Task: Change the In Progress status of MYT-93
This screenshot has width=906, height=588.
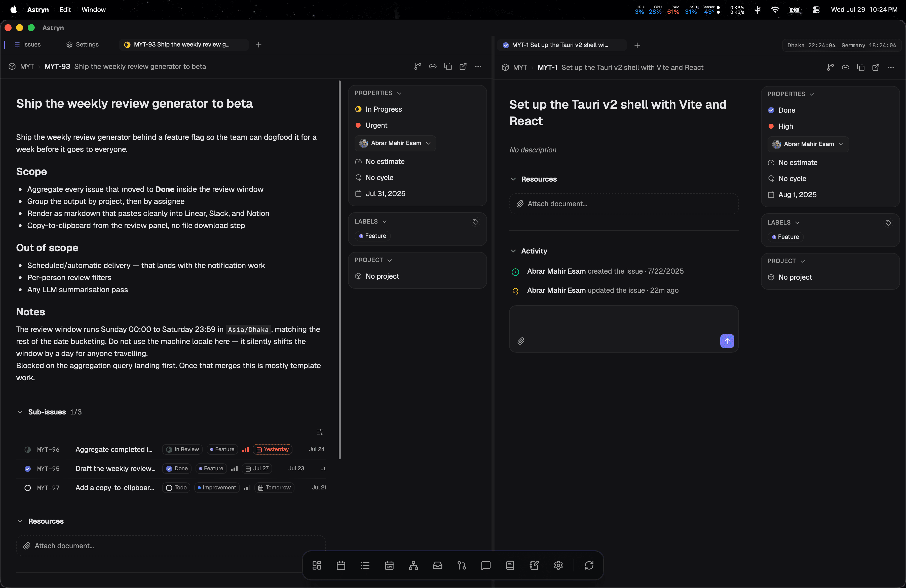Action: tap(379, 109)
